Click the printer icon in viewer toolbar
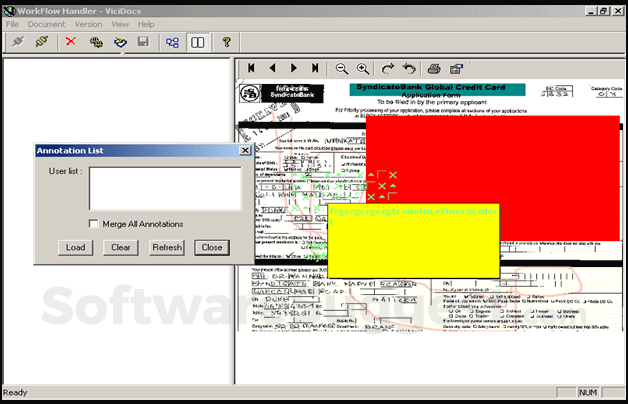The width and height of the screenshot is (628, 404). [434, 69]
